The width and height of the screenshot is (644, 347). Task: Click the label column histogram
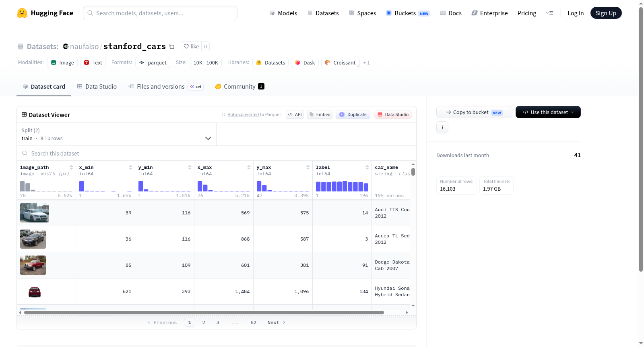coord(342,186)
